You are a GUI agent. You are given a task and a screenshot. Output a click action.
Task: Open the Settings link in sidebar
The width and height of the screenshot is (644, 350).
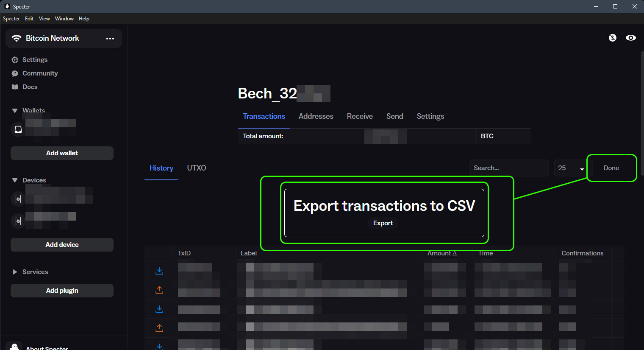point(35,60)
